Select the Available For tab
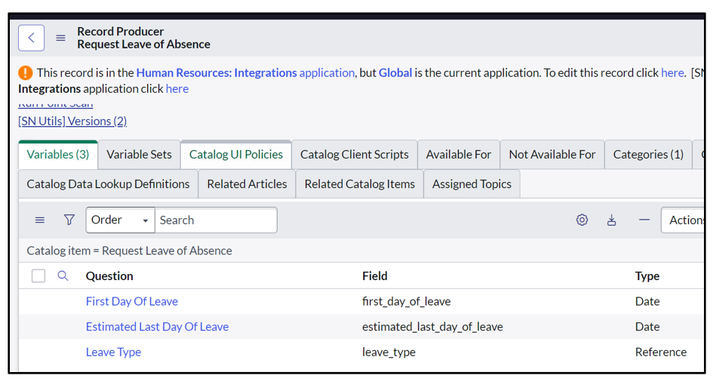713x382 pixels. click(458, 155)
